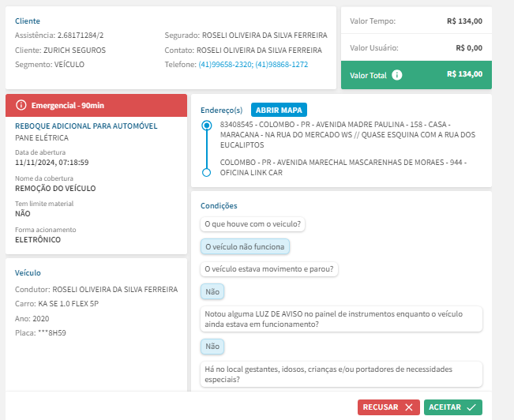The width and height of the screenshot is (514, 420).
Task: Click the Emergencial - 90min red banner
Action: pos(96,105)
